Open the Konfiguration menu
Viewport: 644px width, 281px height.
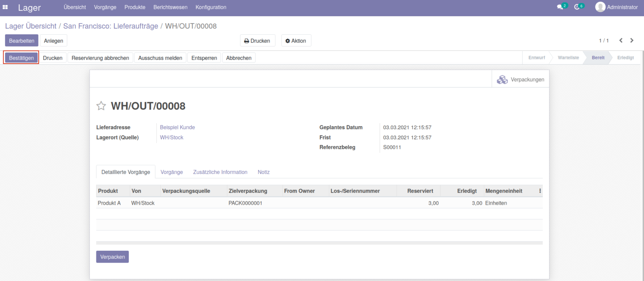click(210, 7)
